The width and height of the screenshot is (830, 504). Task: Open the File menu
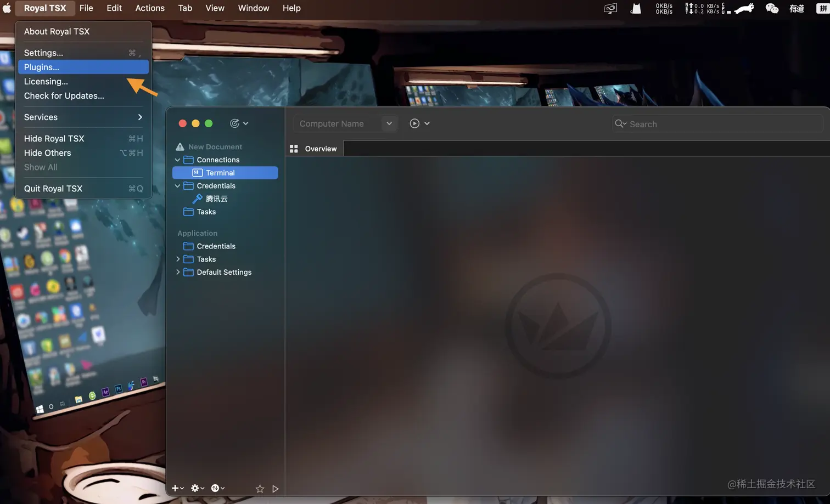pyautogui.click(x=86, y=8)
